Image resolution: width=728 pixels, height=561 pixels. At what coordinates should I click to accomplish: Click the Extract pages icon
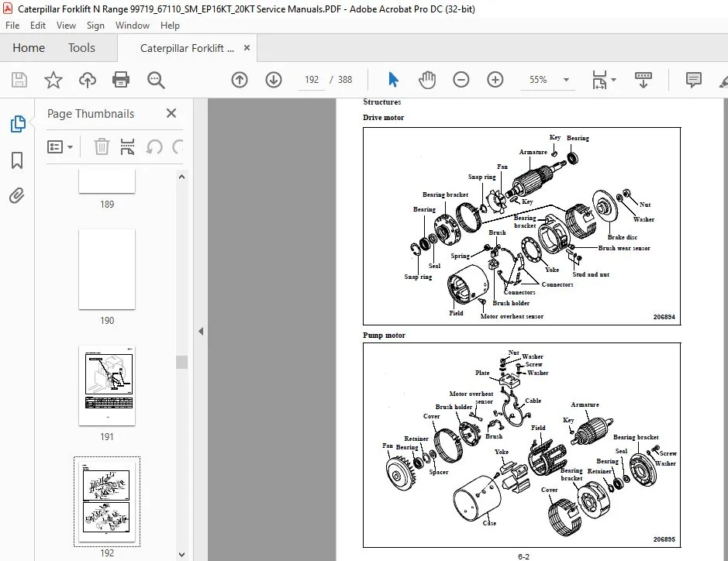[x=127, y=146]
